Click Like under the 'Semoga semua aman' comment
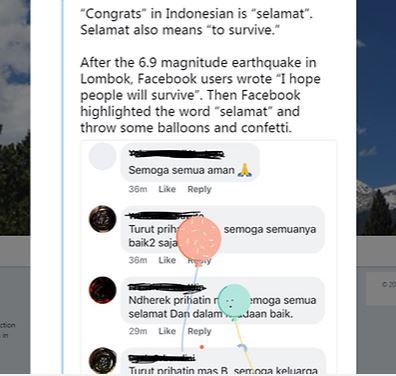The width and height of the screenshot is (396, 376). tap(167, 189)
